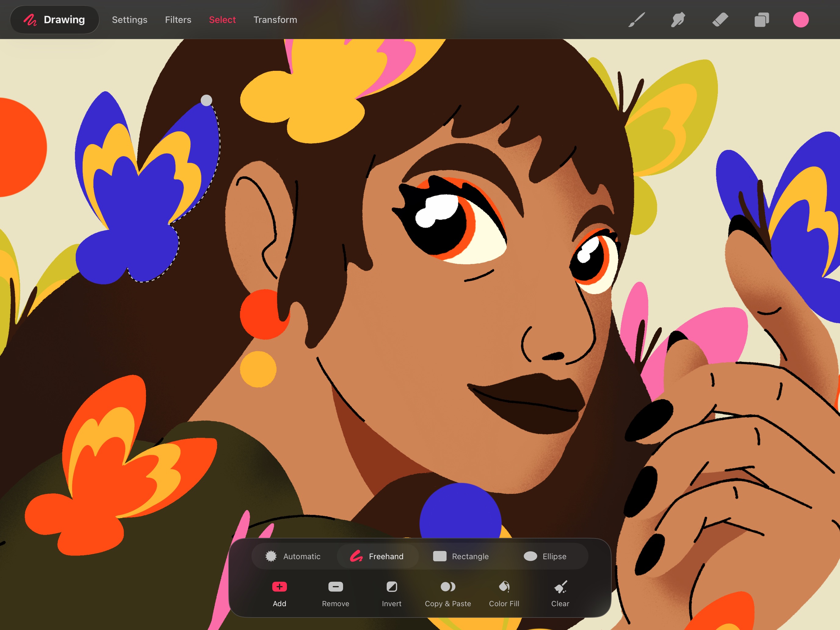
Task: Apply Color Fill to the selection
Action: (504, 587)
